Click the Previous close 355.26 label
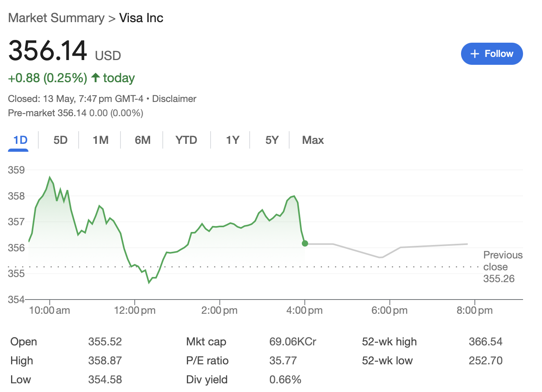The image size is (542, 392). click(502, 267)
